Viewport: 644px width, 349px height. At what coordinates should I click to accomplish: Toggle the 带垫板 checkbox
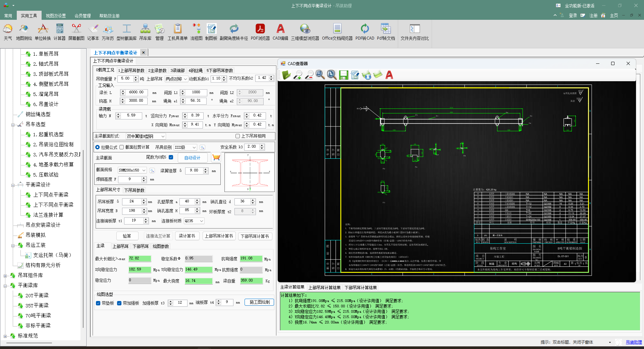(98, 303)
